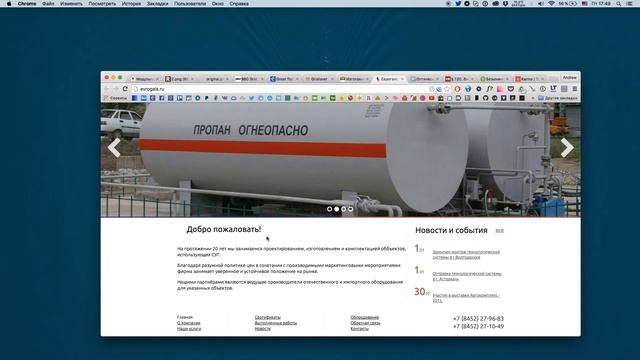Click the phone number ending 27-10-49

point(478,326)
